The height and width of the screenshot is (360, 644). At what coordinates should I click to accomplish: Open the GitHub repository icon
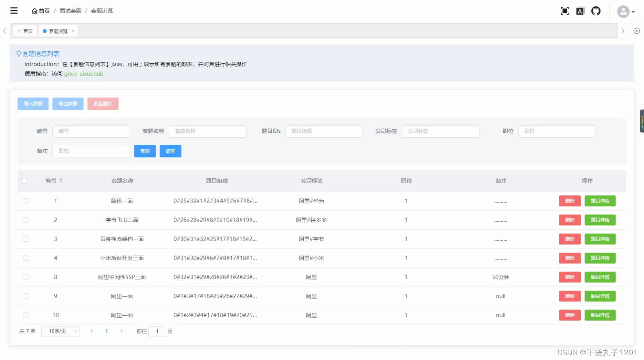pyautogui.click(x=596, y=11)
